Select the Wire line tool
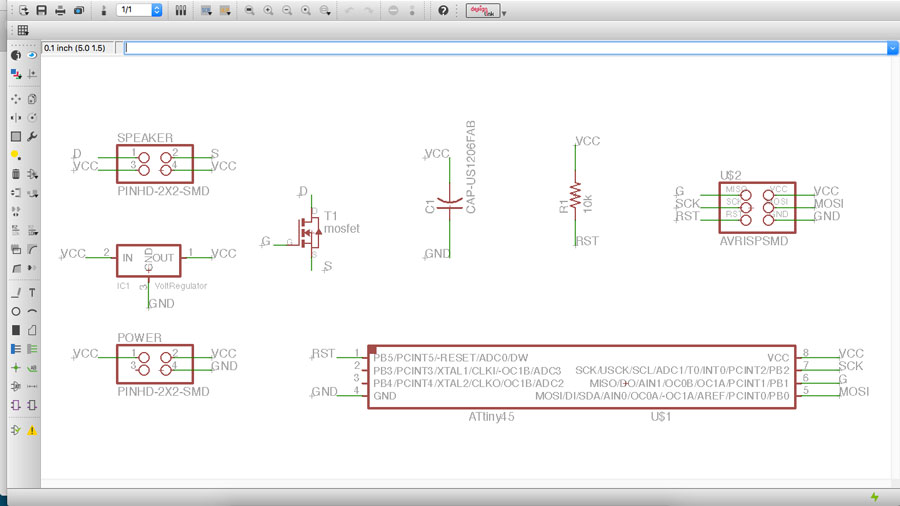900x506 pixels. click(15, 293)
